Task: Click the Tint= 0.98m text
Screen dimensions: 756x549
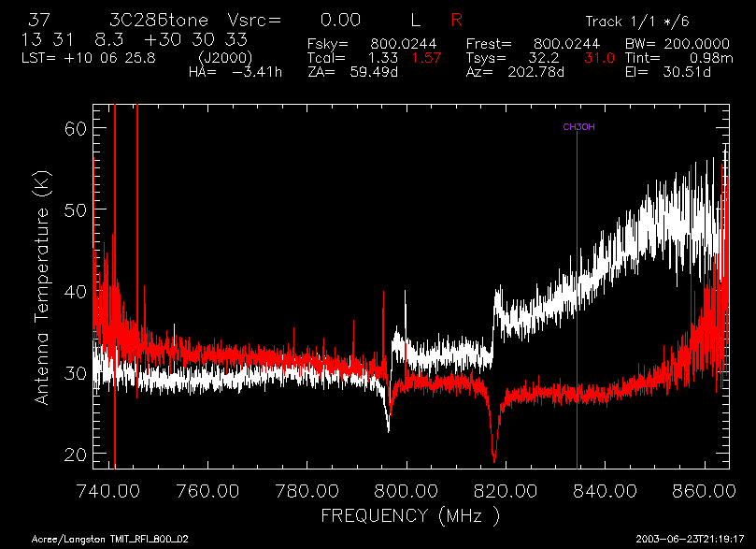Action: tap(679, 58)
